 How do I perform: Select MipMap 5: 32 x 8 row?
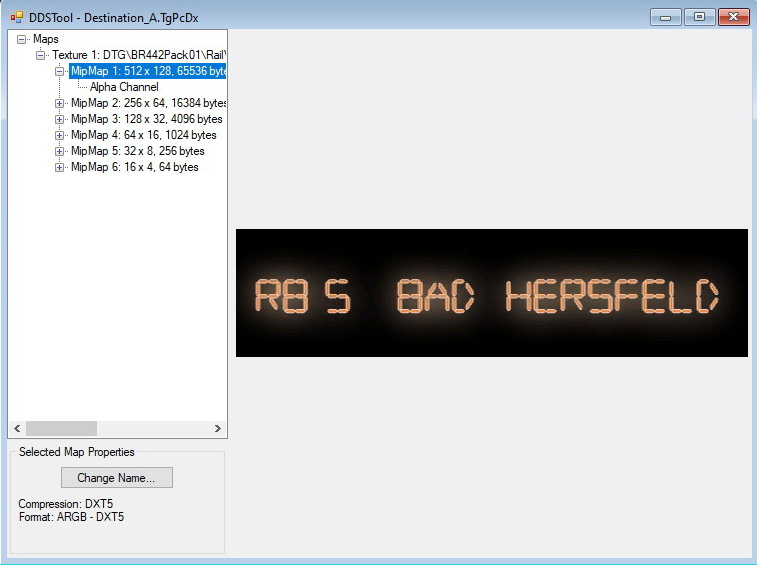pyautogui.click(x=138, y=151)
